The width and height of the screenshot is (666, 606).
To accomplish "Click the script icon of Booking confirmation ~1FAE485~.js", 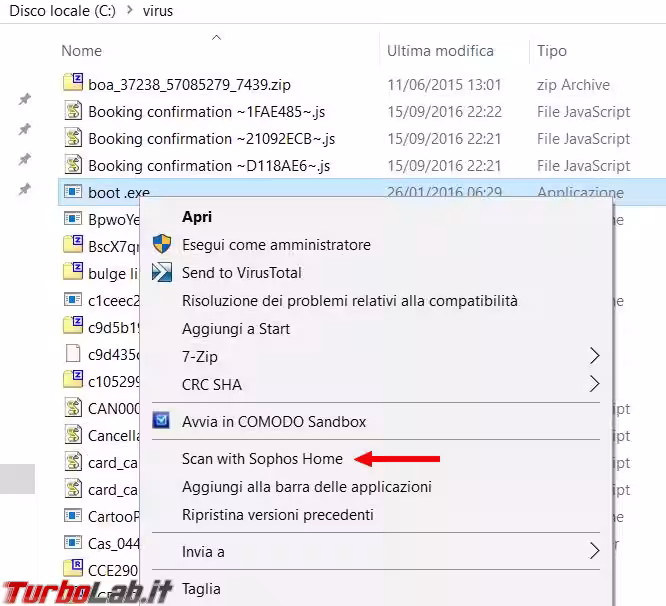I will (72, 111).
